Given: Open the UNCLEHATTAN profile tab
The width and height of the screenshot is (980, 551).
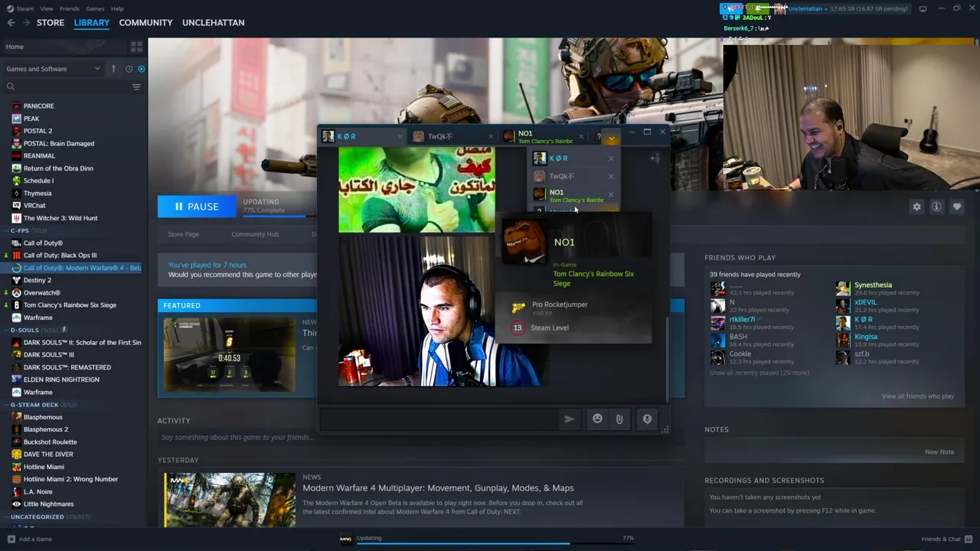Looking at the screenshot, I should coord(214,23).
